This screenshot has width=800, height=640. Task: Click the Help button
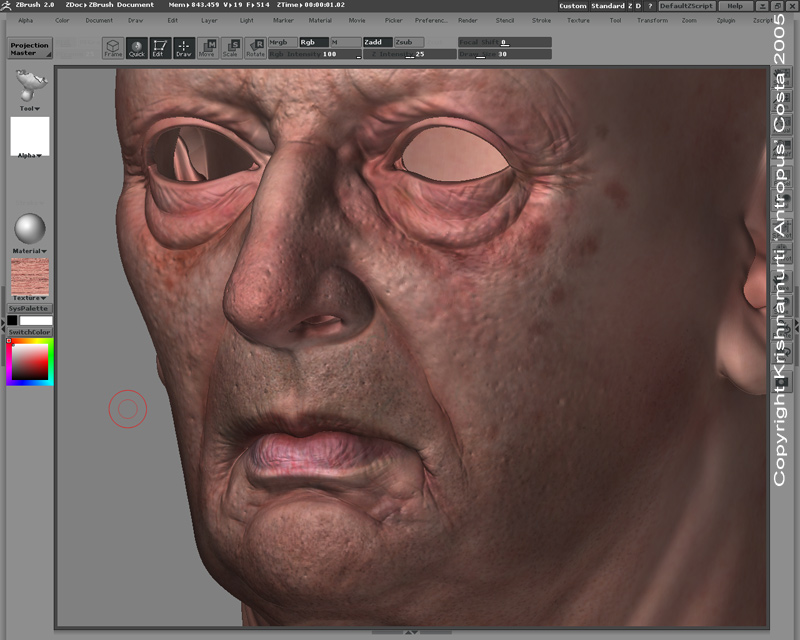pos(735,6)
